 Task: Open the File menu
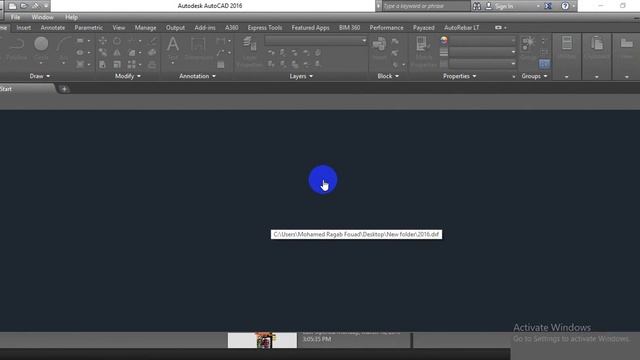point(15,17)
